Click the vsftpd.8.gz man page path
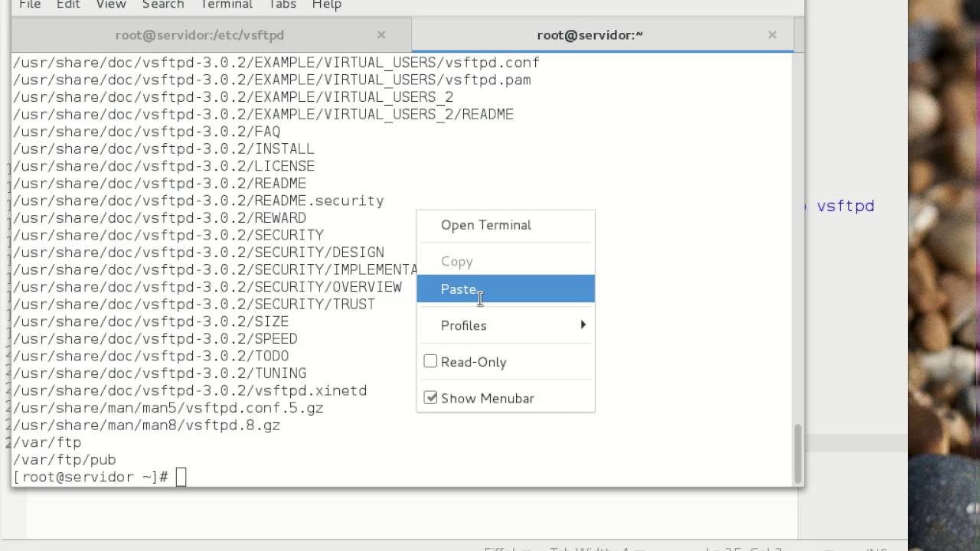980x551 pixels. 146,425
